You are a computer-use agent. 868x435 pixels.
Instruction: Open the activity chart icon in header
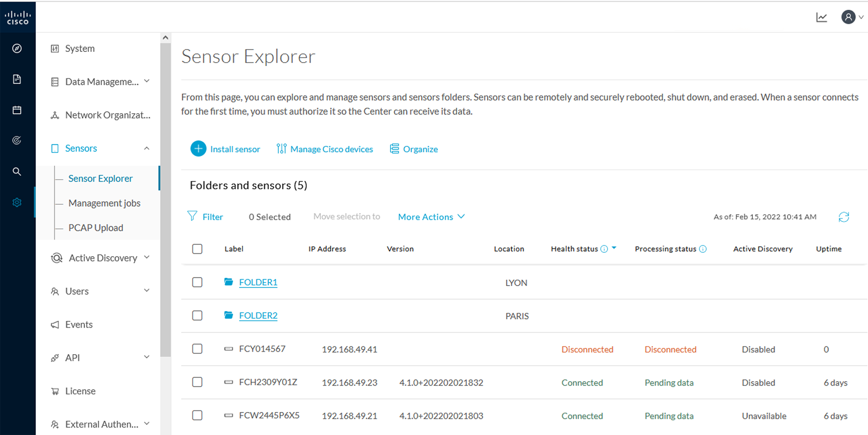pyautogui.click(x=821, y=18)
